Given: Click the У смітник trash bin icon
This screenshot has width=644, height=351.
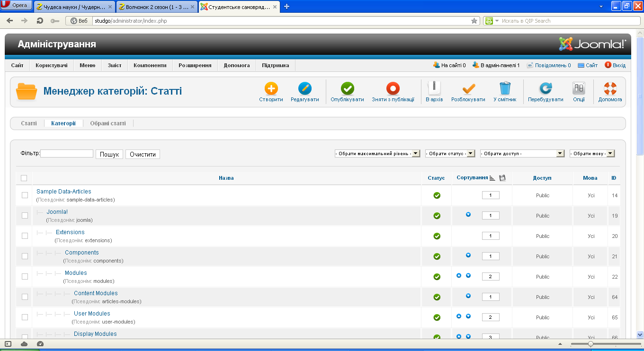Looking at the screenshot, I should [x=505, y=88].
